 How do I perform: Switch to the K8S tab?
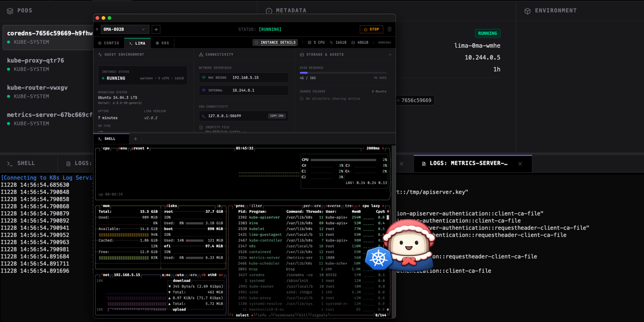(x=162, y=43)
